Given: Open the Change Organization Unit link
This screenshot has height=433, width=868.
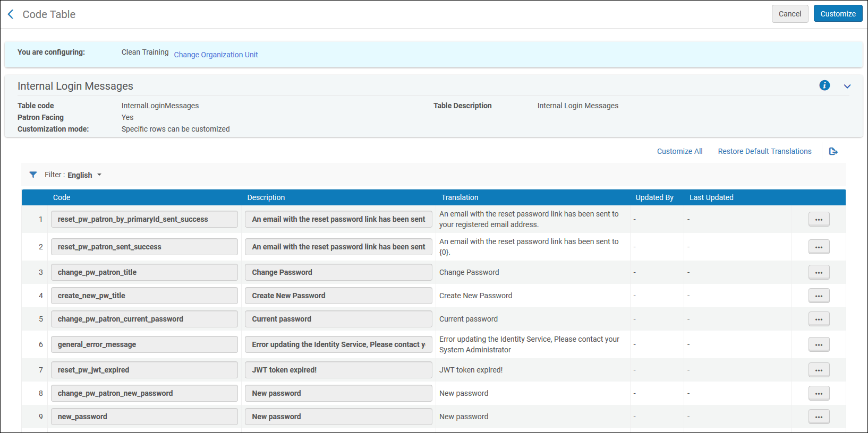Looking at the screenshot, I should (x=216, y=55).
